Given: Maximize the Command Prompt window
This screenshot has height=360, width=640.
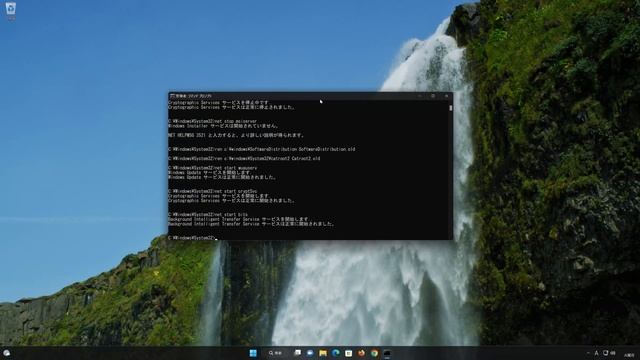Looking at the screenshot, I should (x=433, y=96).
